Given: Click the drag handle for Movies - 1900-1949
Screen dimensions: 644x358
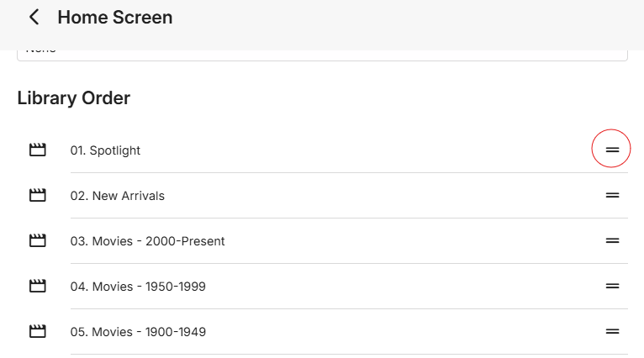Looking at the screenshot, I should click(x=612, y=332).
